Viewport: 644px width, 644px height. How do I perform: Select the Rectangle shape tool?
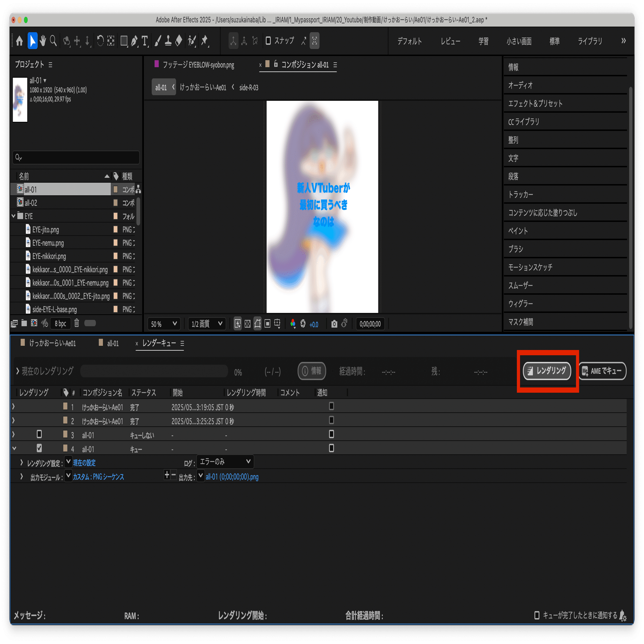(x=124, y=41)
